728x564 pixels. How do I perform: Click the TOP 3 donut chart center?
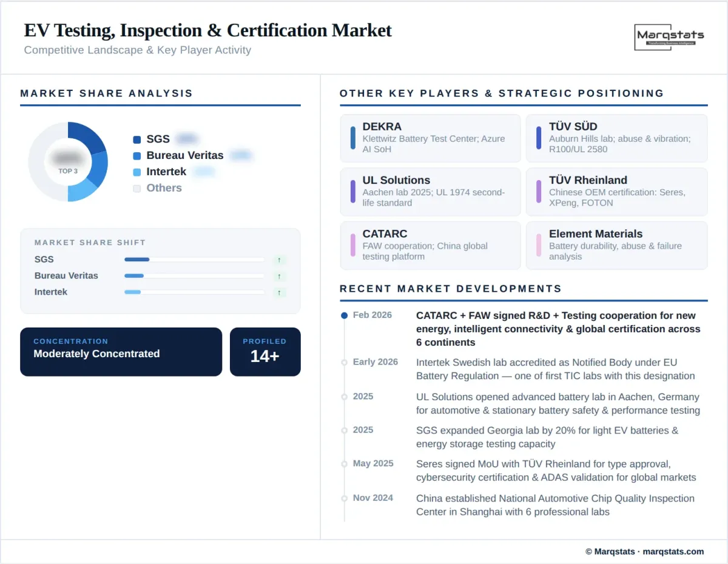[x=69, y=162]
